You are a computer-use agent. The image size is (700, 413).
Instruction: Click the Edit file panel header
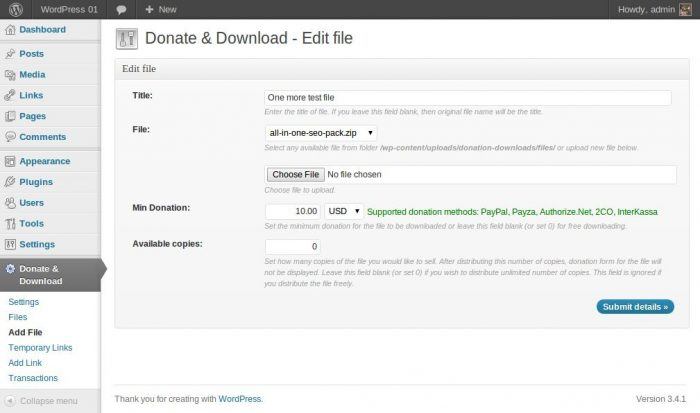[x=402, y=69]
